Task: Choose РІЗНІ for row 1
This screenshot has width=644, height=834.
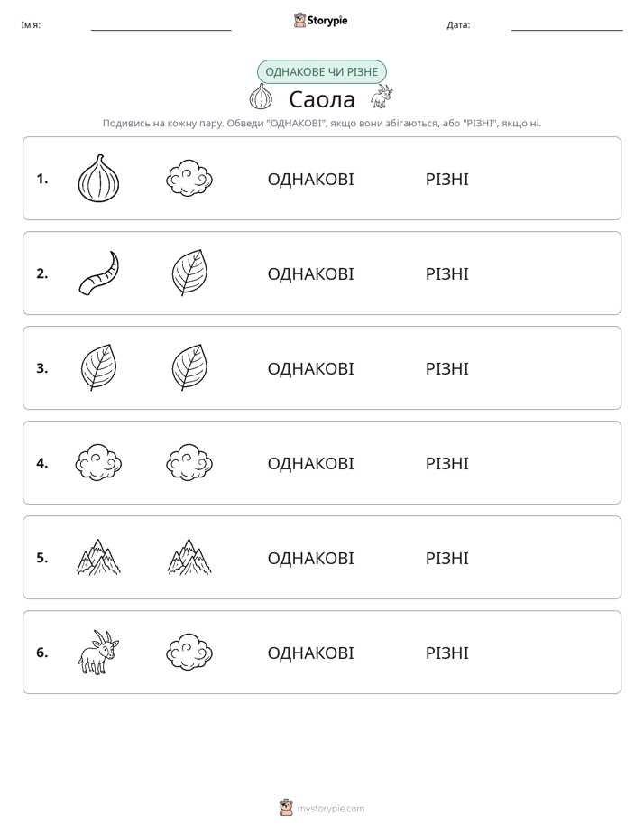Action: [x=446, y=180]
